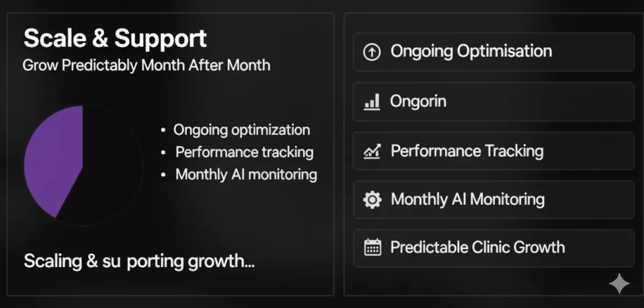Click the Scale & Support heading

click(115, 39)
